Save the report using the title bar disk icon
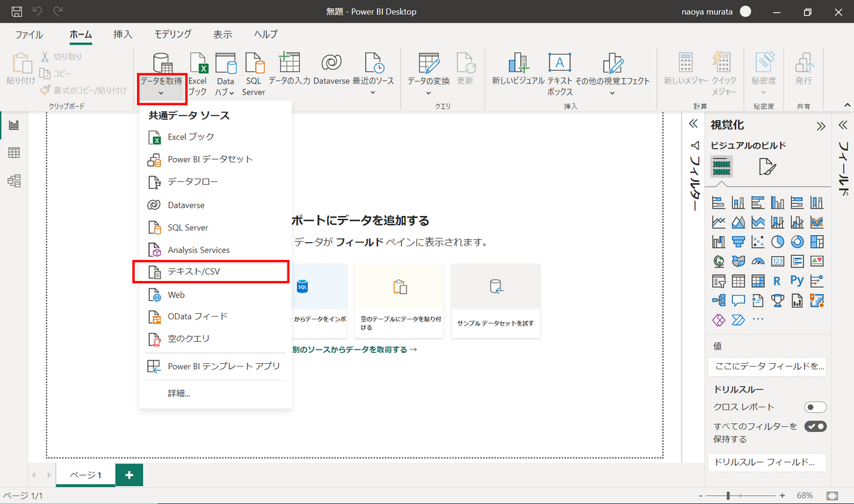The height and width of the screenshot is (504, 854). [x=17, y=12]
